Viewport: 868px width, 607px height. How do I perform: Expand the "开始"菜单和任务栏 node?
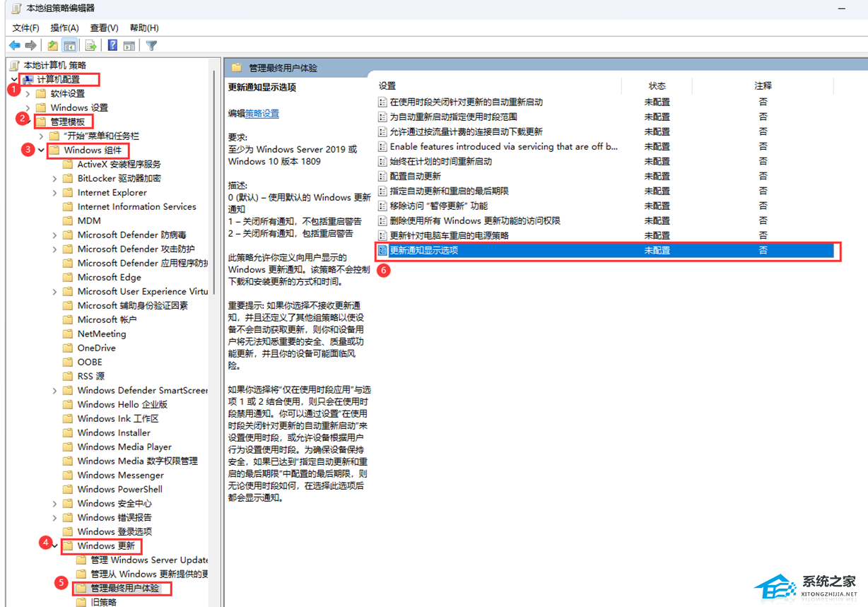[41, 136]
